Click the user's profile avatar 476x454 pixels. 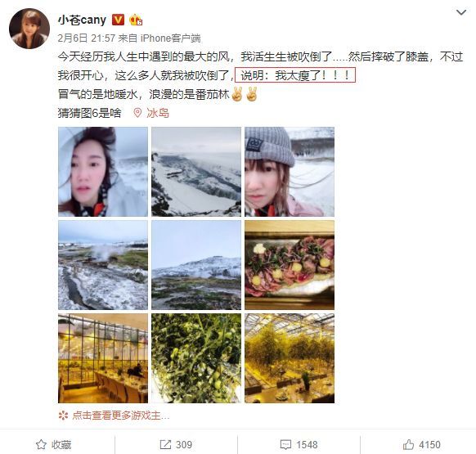click(x=29, y=29)
